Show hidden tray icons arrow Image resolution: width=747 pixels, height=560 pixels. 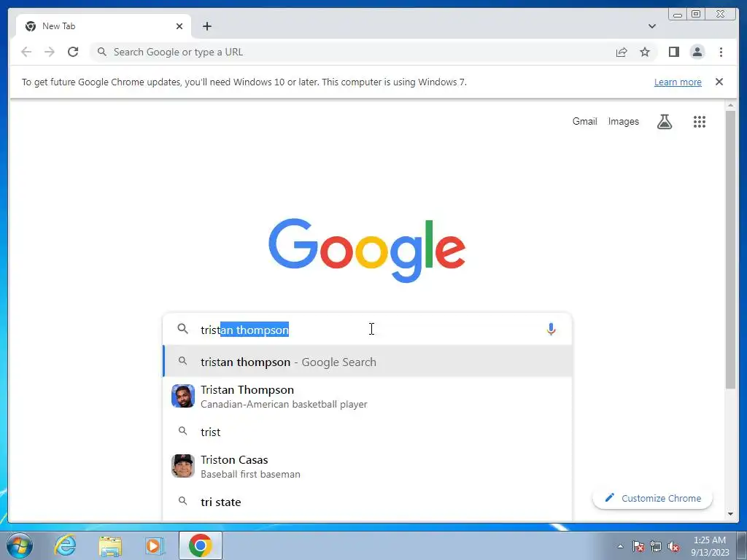coord(620,546)
